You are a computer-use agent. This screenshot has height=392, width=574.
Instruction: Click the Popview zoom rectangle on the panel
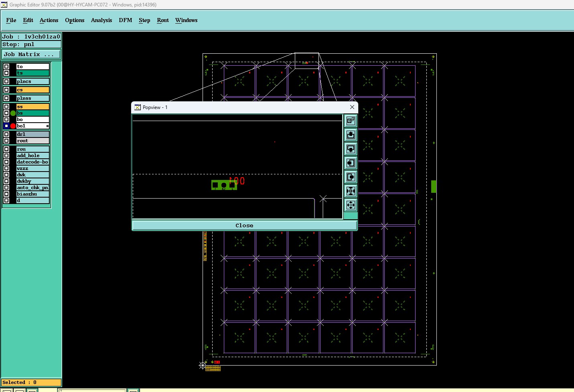pyautogui.click(x=307, y=61)
